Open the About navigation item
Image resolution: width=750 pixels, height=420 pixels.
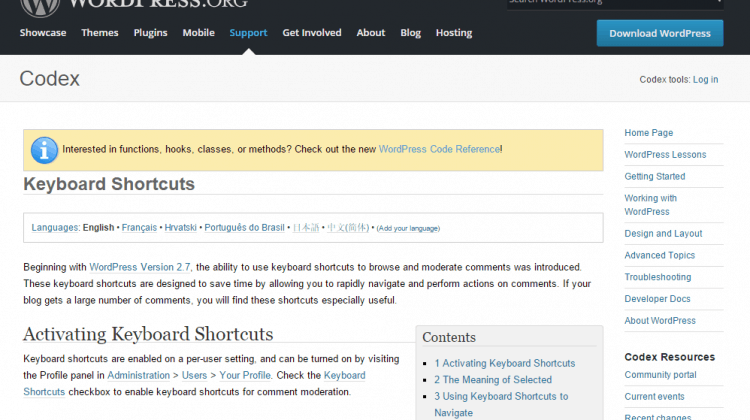click(371, 33)
